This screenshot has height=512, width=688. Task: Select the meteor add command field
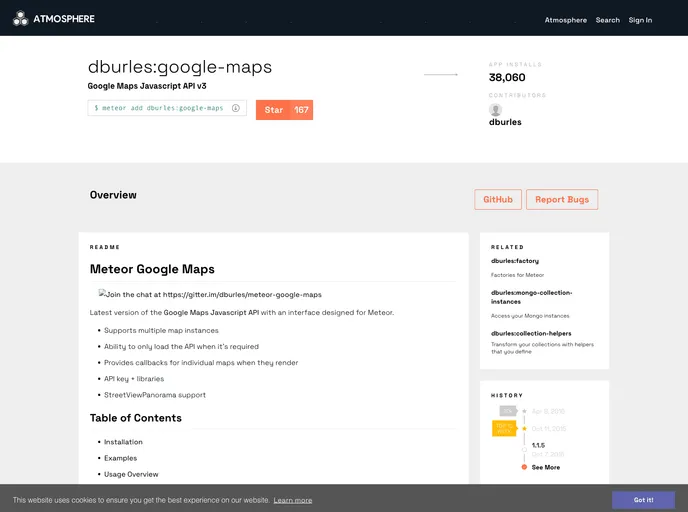pos(160,108)
